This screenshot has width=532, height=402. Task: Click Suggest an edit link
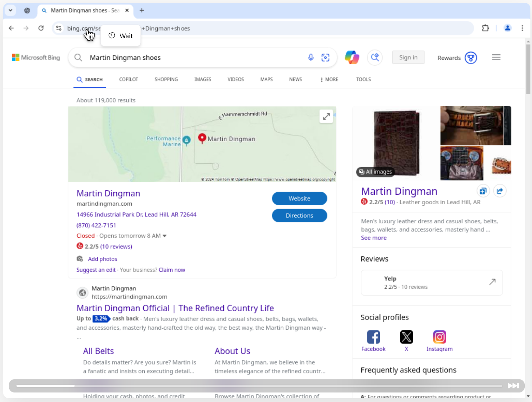[96, 270]
